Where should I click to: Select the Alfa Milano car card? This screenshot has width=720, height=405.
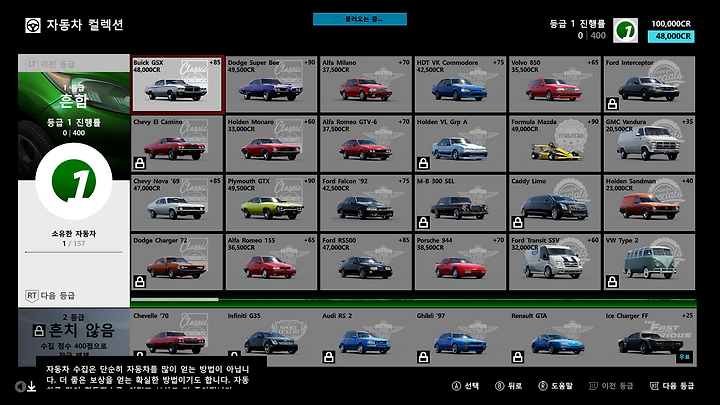366,85
